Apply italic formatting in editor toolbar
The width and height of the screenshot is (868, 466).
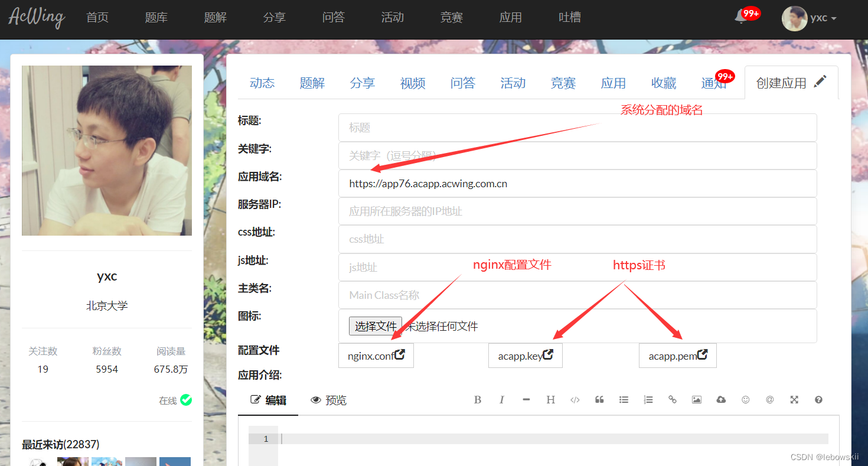(501, 400)
